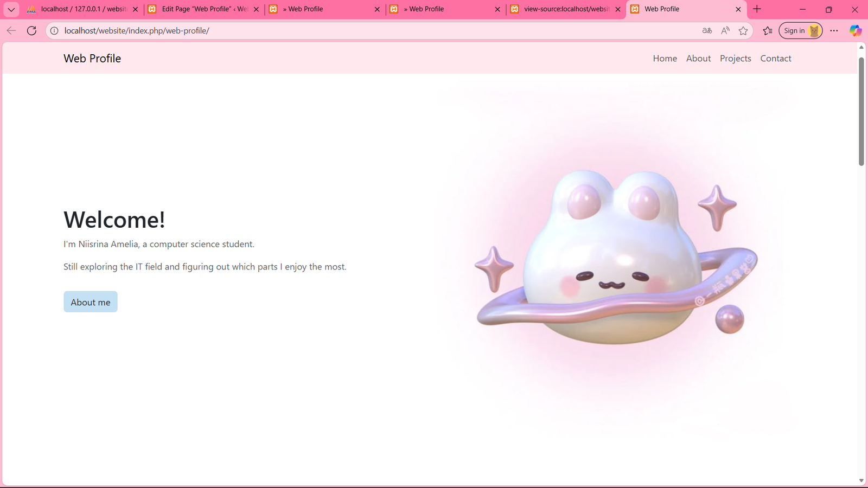The width and height of the screenshot is (868, 488).
Task: Open site information in the address bar
Action: pos(54,30)
